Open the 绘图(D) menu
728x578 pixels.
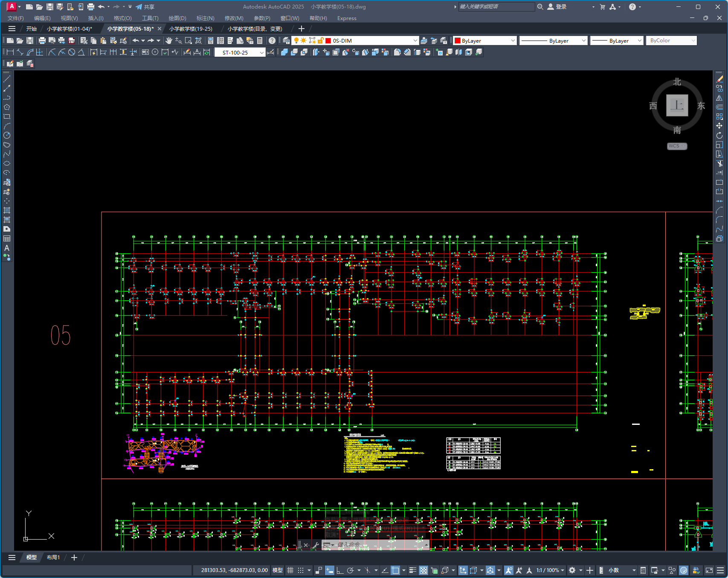pos(177,18)
